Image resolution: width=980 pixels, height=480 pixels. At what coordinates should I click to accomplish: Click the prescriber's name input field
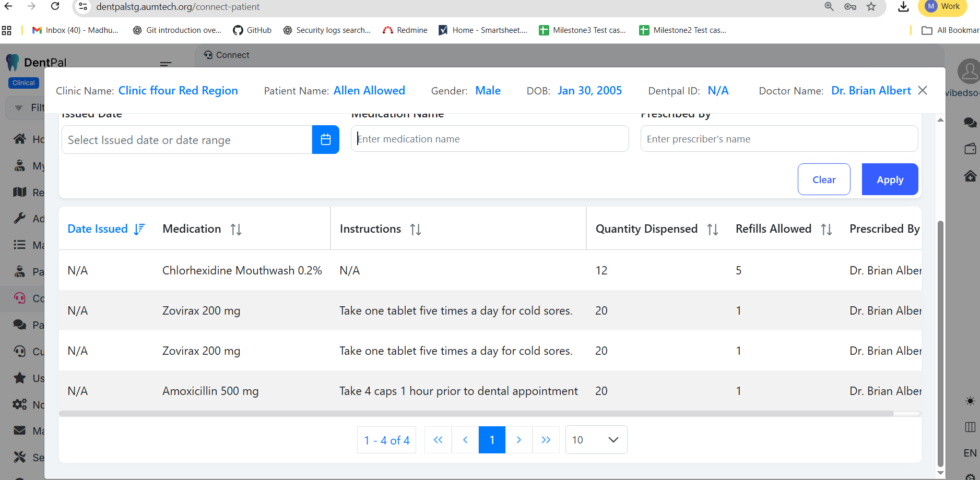778,139
